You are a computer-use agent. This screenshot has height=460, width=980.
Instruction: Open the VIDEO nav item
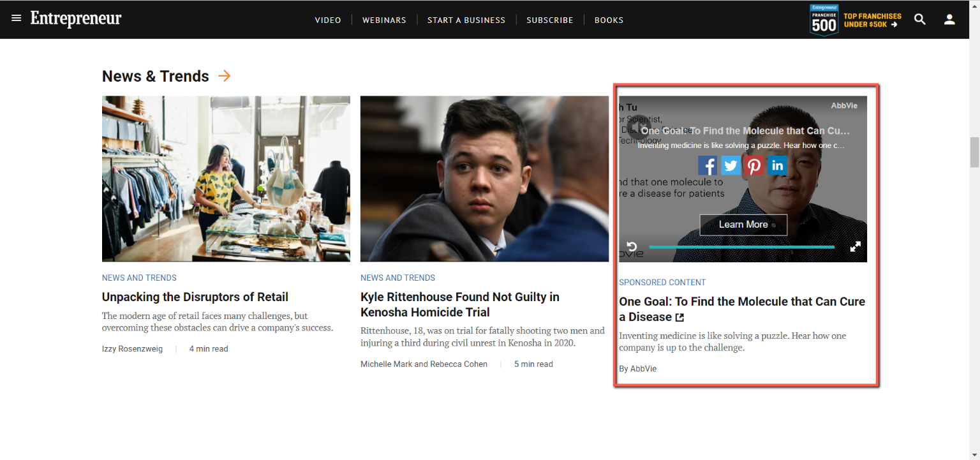coord(328,20)
